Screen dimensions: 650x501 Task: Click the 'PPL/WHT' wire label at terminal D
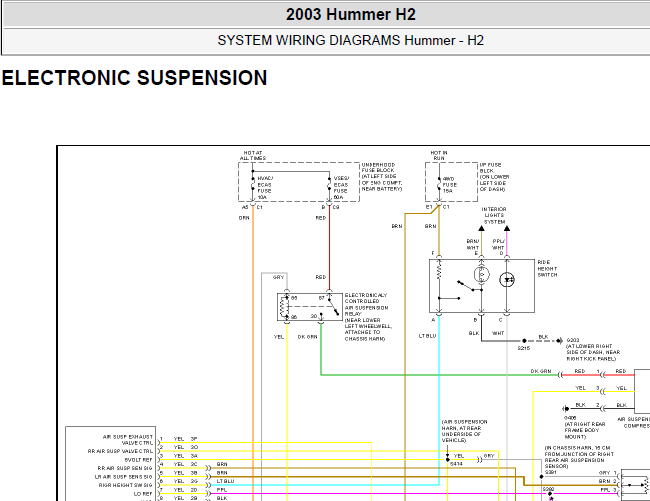498,244
